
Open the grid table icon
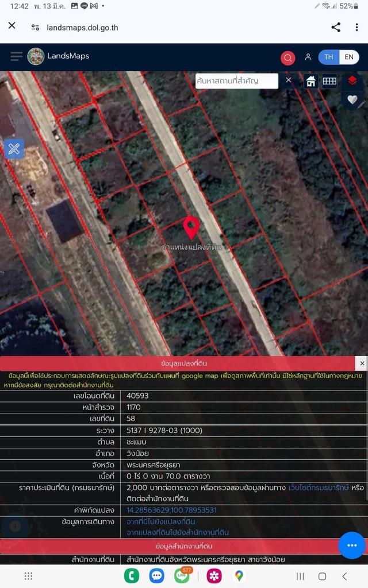click(x=329, y=81)
